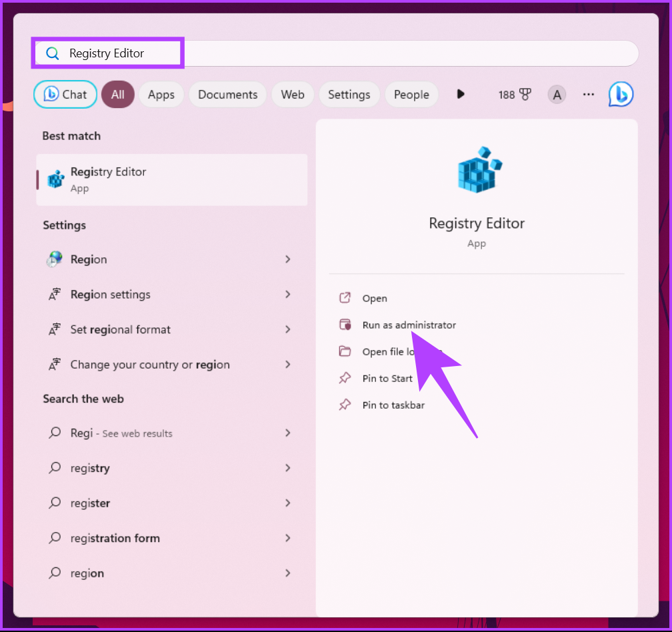This screenshot has width=672, height=632.
Task: Click the large Registry Editor app icon
Action: [479, 170]
